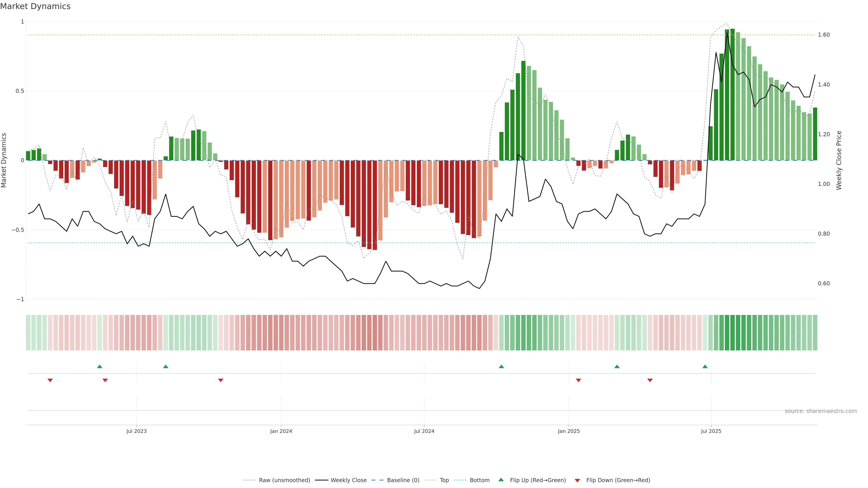Image resolution: width=868 pixels, height=488 pixels.
Task: Toggle the Weekly Close legend entry
Action: 348,480
